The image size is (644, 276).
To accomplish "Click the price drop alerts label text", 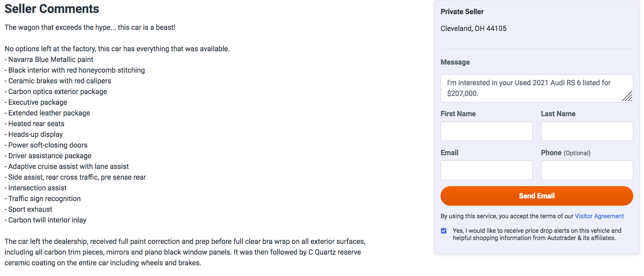I will tap(537, 234).
